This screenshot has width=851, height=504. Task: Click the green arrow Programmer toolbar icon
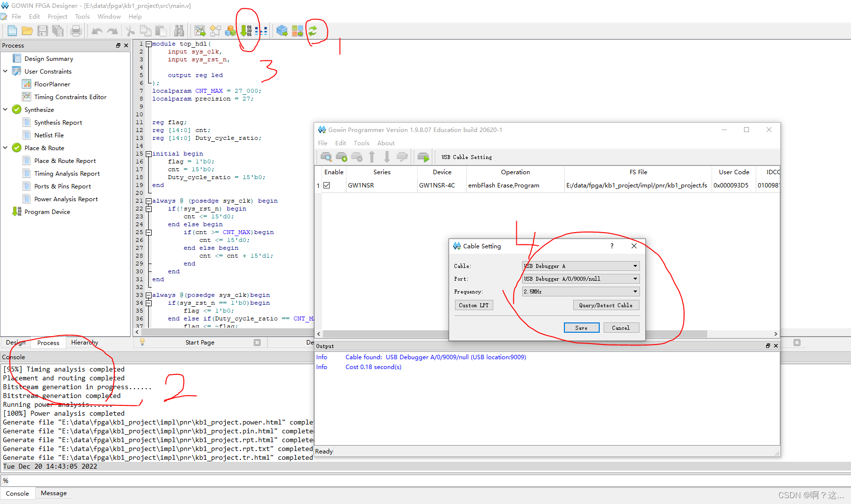(x=246, y=31)
